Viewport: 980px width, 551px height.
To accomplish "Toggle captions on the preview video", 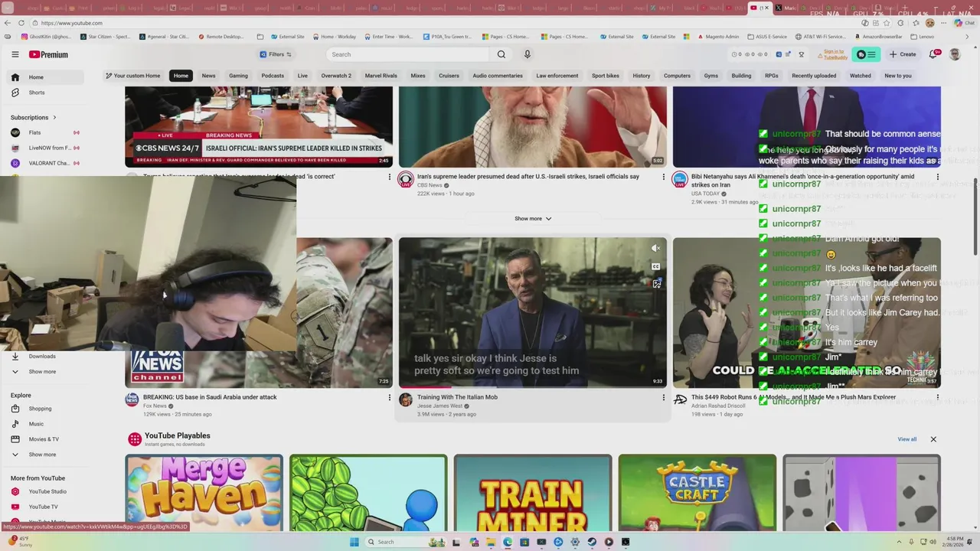I will [x=656, y=266].
